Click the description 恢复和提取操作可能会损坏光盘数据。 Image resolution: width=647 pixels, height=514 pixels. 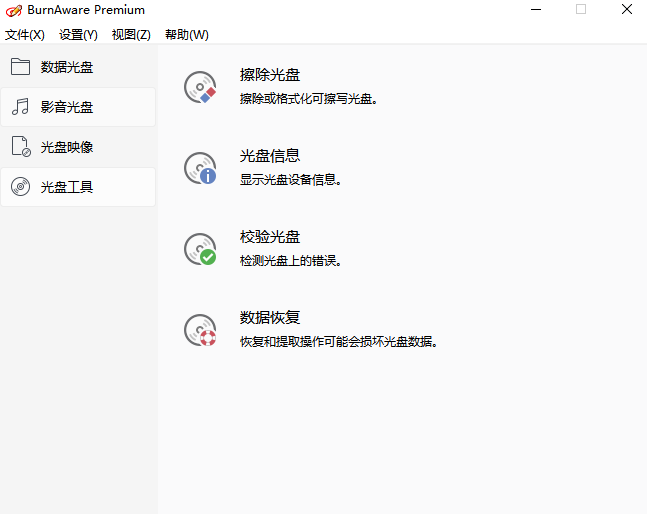coord(339,341)
